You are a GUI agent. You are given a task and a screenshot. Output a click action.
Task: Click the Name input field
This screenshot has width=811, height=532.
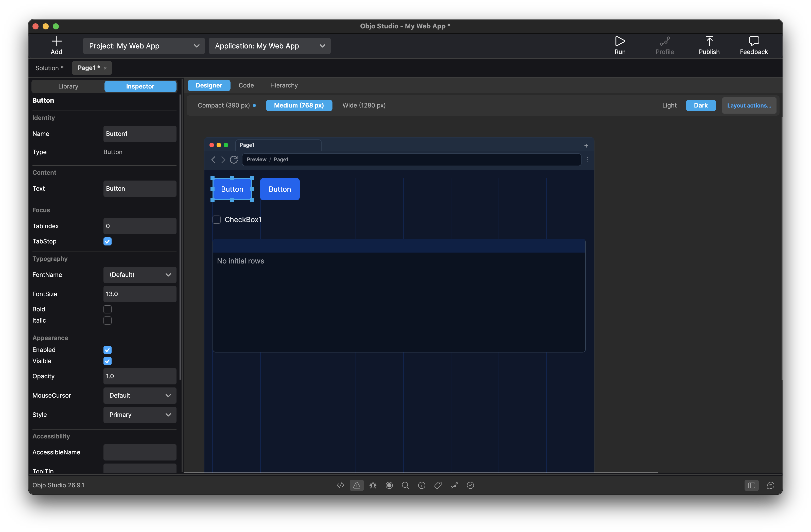pyautogui.click(x=140, y=134)
